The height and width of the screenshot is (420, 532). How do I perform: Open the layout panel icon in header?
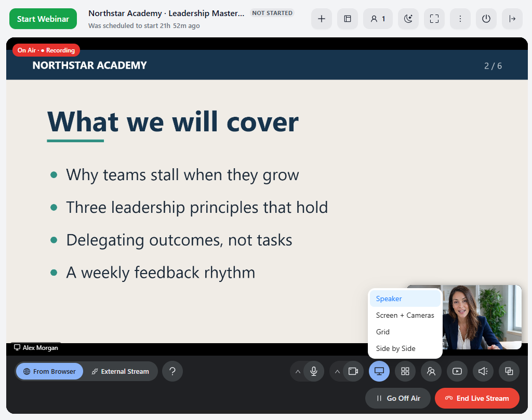[x=348, y=19]
